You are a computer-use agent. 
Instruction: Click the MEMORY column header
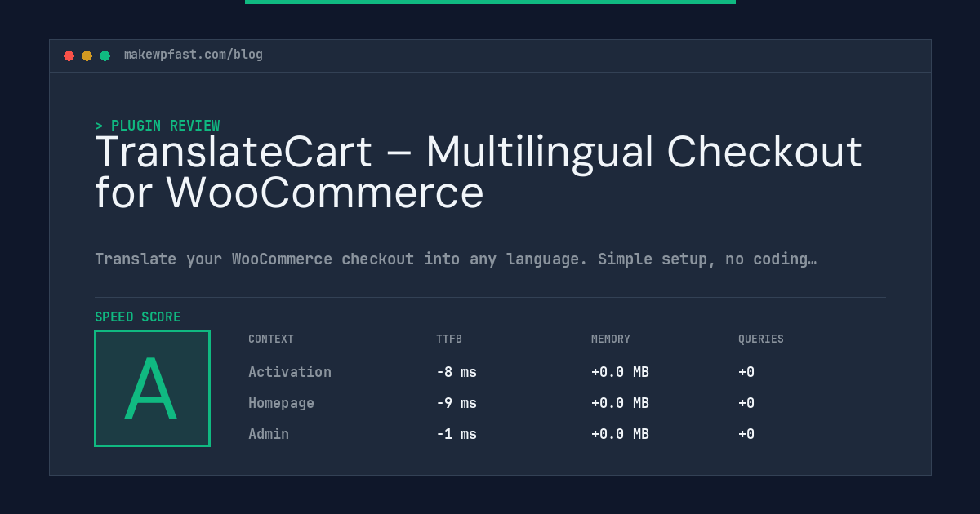click(x=611, y=339)
